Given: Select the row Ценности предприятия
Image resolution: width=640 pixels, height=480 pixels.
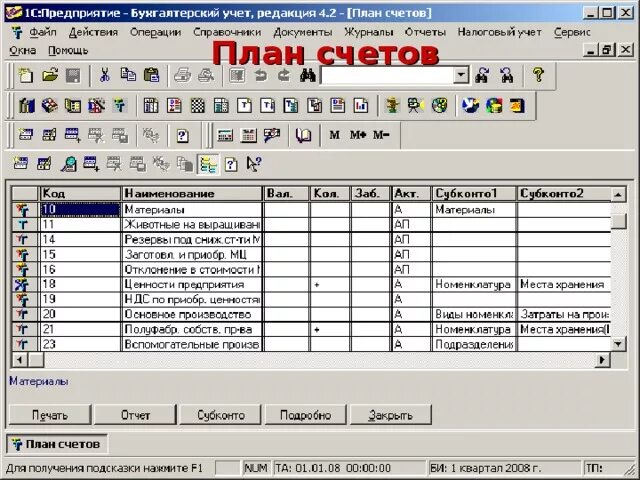Looking at the screenshot, I should 311,284.
